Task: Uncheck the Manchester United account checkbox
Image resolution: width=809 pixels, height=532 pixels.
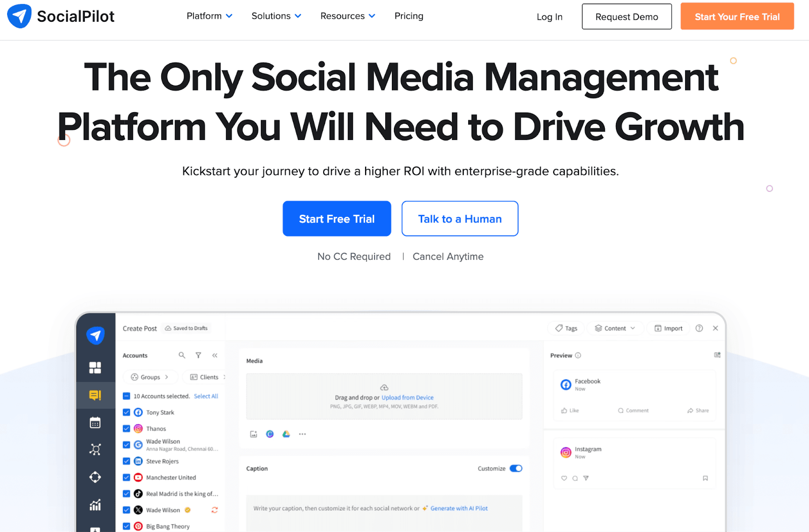Action: pos(126,477)
